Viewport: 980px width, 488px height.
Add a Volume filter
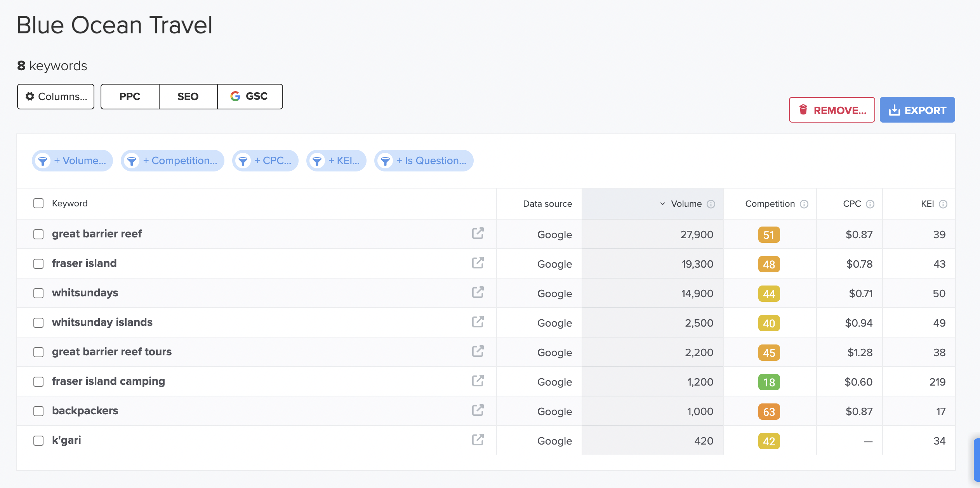click(x=72, y=161)
